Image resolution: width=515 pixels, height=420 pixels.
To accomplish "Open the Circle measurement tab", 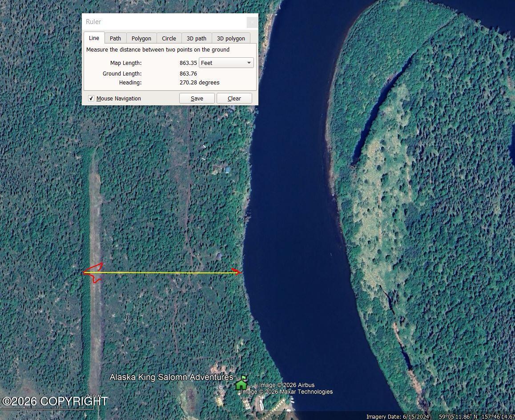I will click(169, 38).
